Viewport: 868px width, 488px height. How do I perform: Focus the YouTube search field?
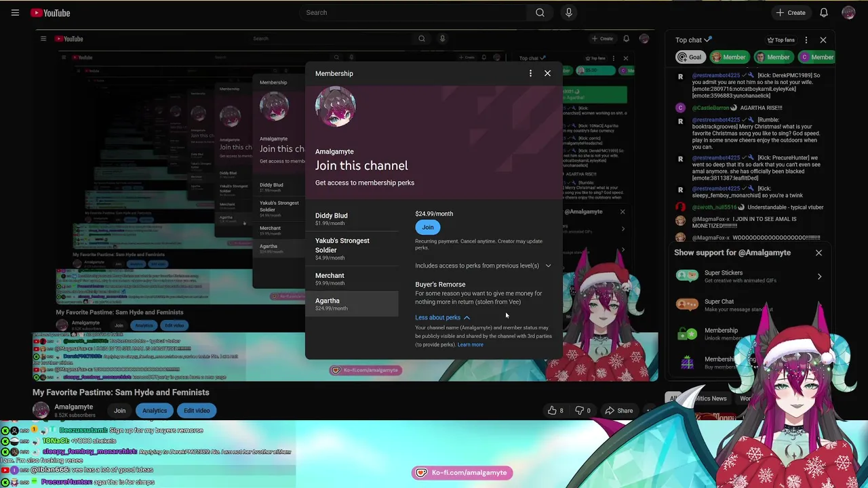[x=414, y=12]
